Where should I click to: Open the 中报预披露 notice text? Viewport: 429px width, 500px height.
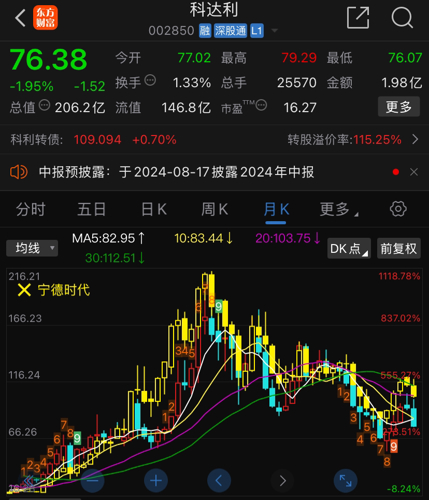(x=176, y=172)
